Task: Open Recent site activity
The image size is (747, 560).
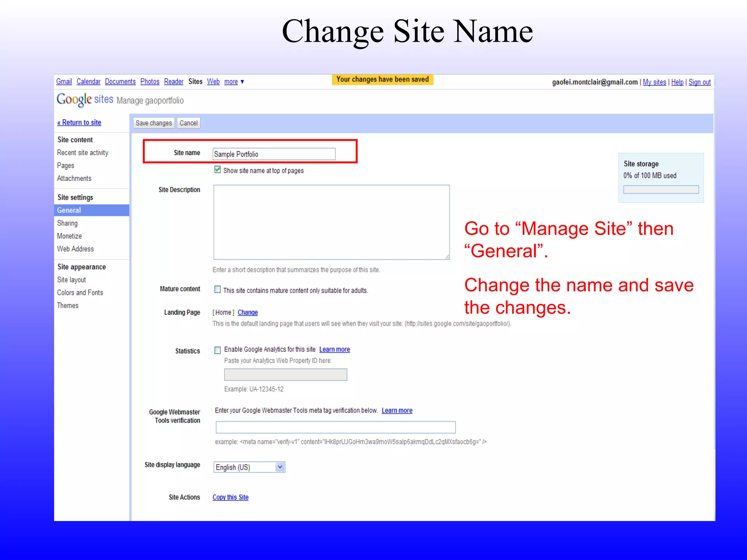Action: click(83, 152)
